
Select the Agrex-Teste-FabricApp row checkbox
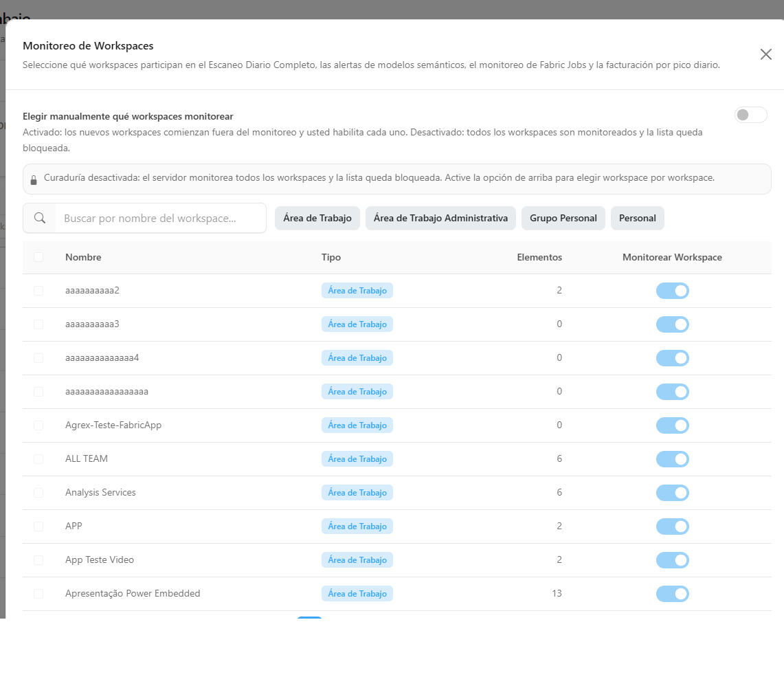[38, 425]
